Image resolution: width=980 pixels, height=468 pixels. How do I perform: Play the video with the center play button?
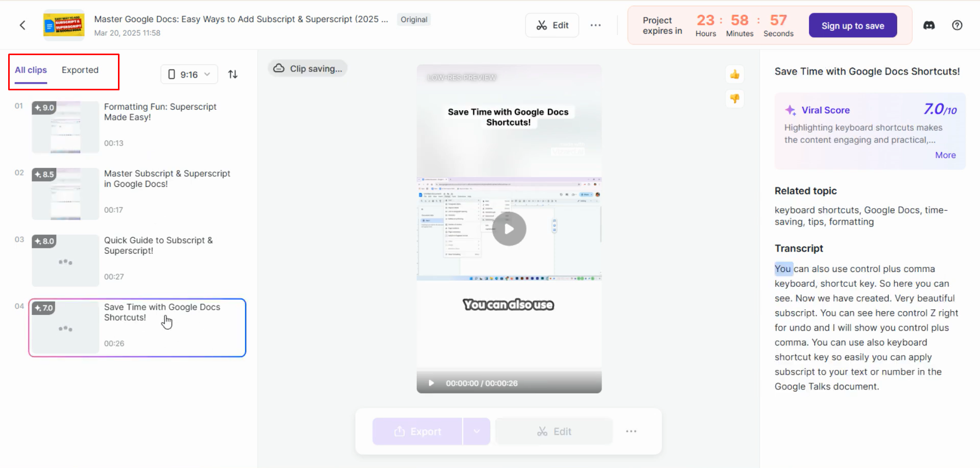click(x=509, y=229)
